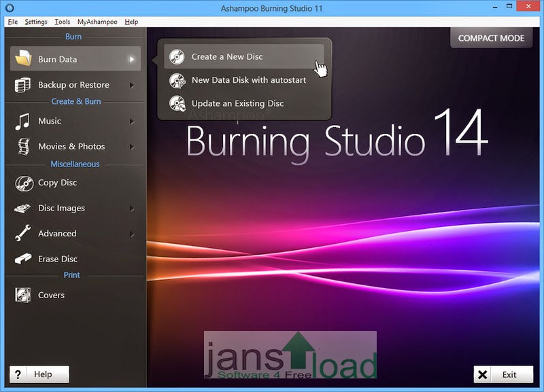
Task: Click the Burn Data folder icon
Action: pos(23,58)
